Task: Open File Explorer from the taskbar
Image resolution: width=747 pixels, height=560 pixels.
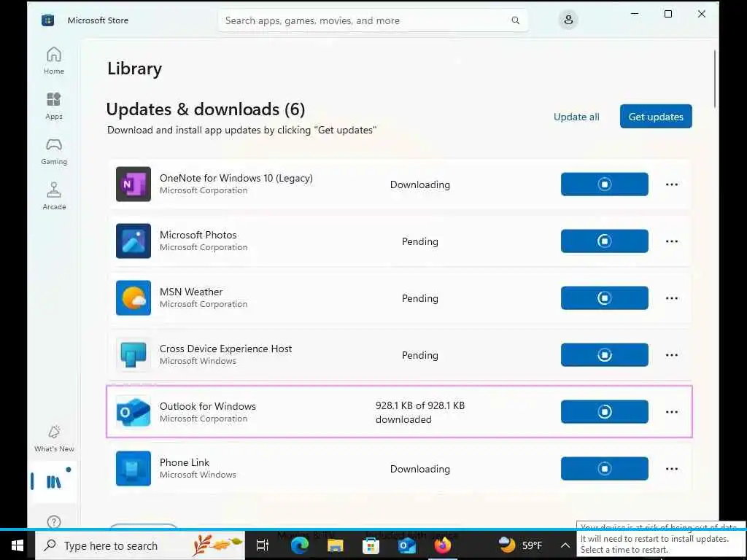Action: (336, 545)
